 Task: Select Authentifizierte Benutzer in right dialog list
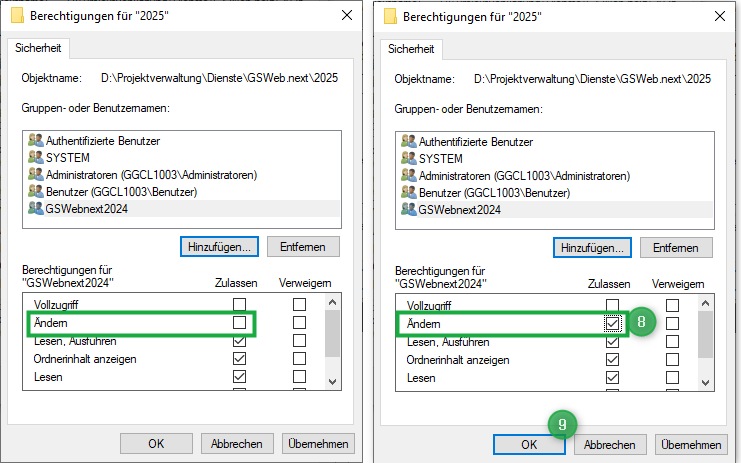[555, 141]
